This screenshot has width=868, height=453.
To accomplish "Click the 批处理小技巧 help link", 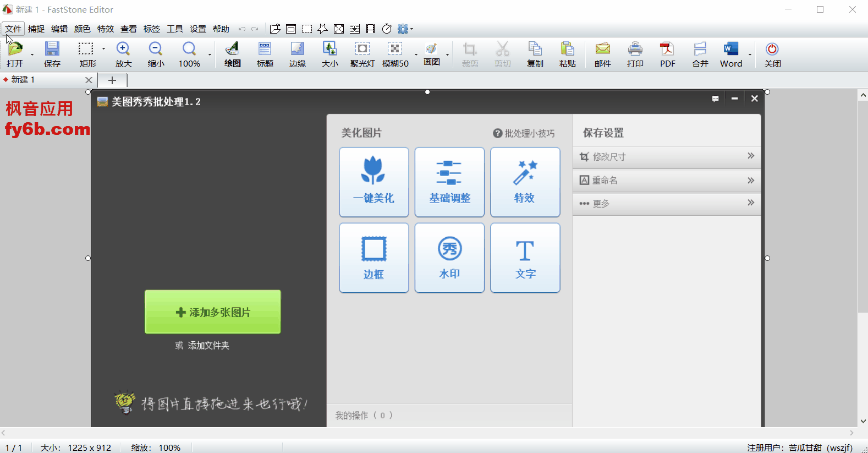I will pos(524,133).
